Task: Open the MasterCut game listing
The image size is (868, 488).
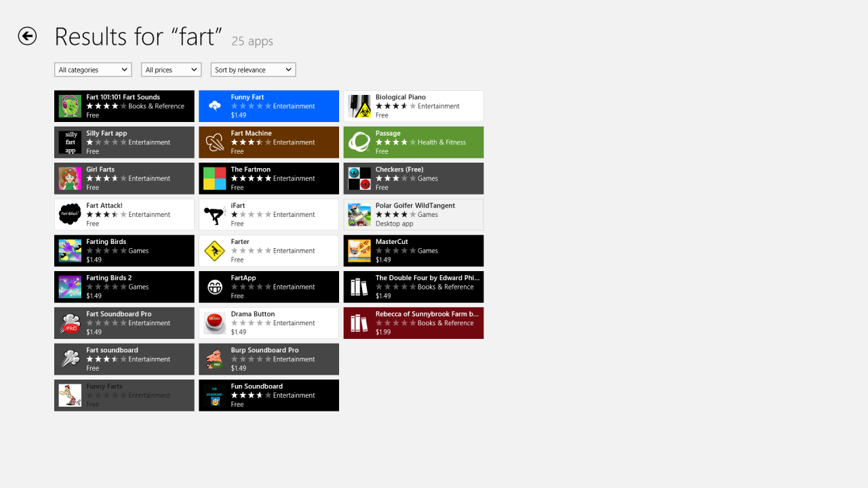Action: coord(414,251)
